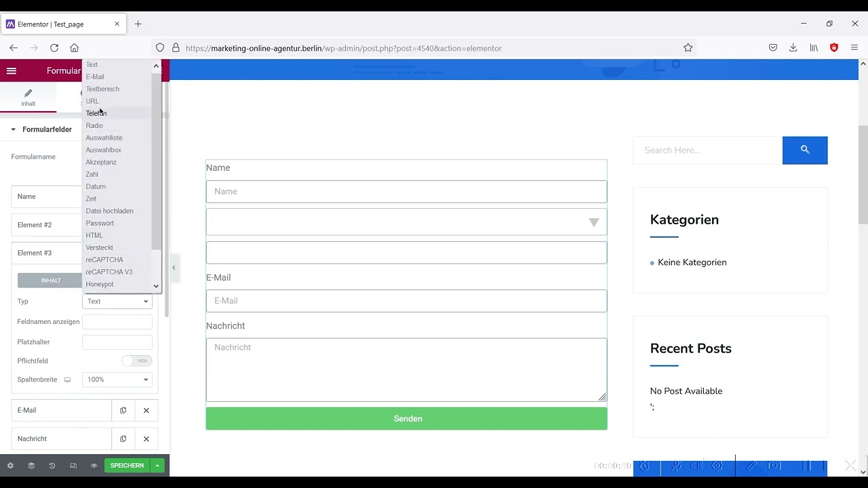Viewport: 868px width, 488px height.
Task: Select Telefon in the type list
Action: pyautogui.click(x=96, y=113)
